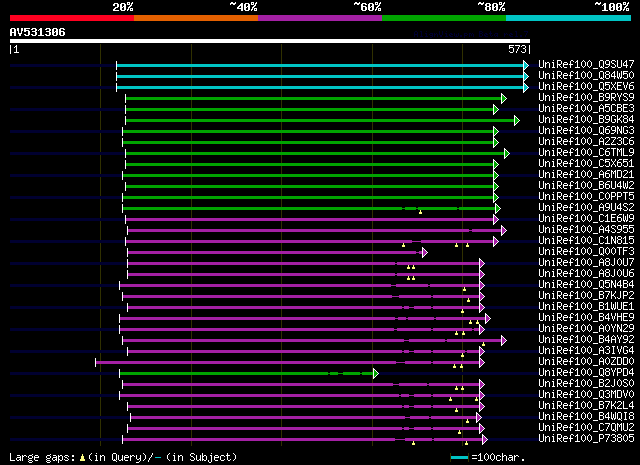Click the text UniRef100_P73805
The image size is (640, 465).
(x=586, y=439)
